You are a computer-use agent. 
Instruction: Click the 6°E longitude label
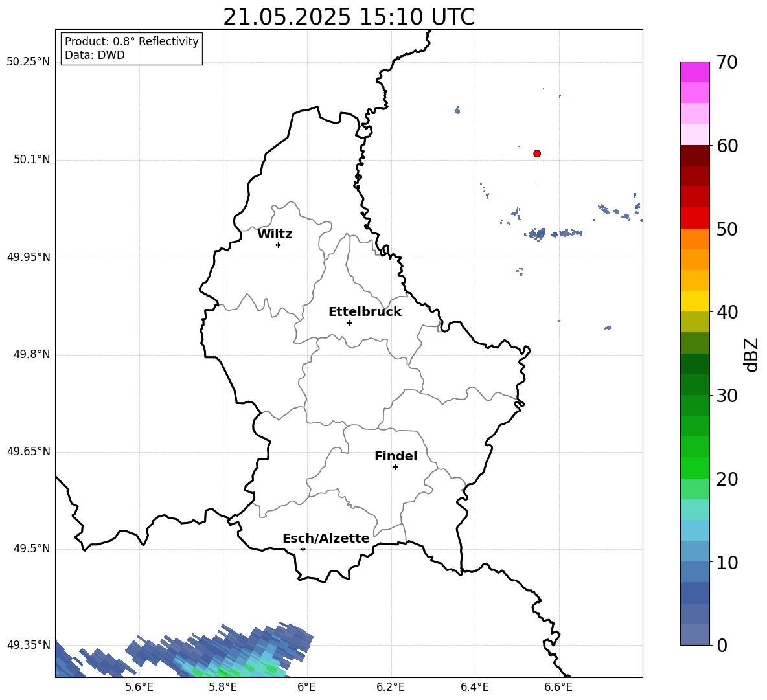(306, 687)
